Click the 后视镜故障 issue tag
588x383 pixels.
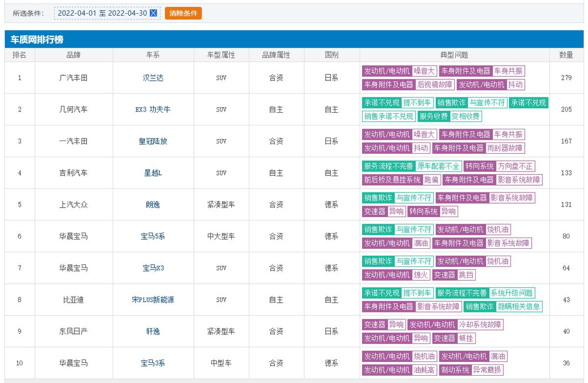435,85
